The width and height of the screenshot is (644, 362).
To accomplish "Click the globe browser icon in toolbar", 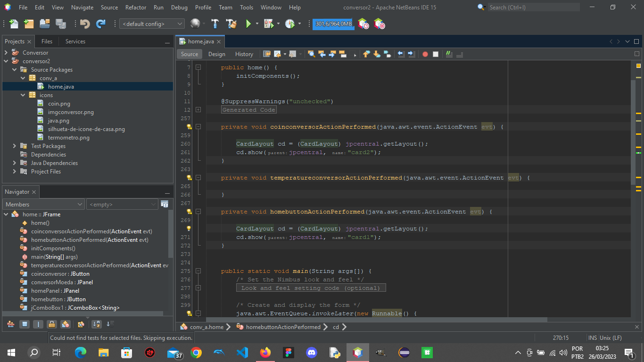I will [x=195, y=24].
